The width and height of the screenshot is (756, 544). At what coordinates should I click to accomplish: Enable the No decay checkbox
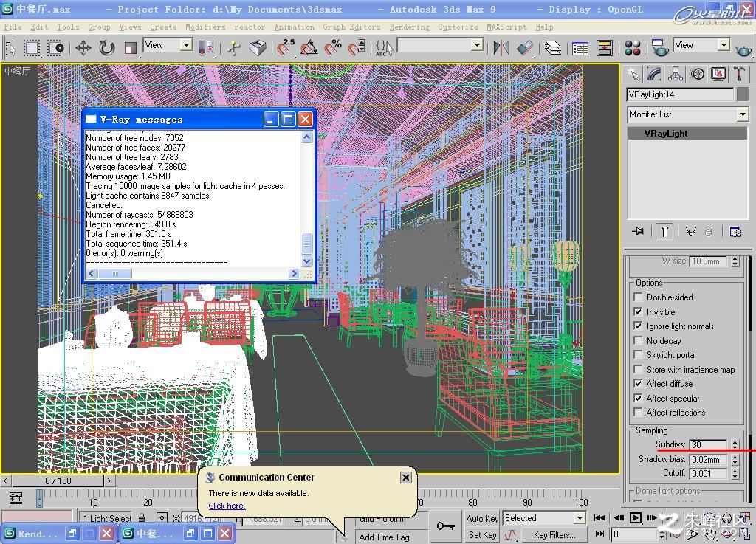click(x=638, y=341)
